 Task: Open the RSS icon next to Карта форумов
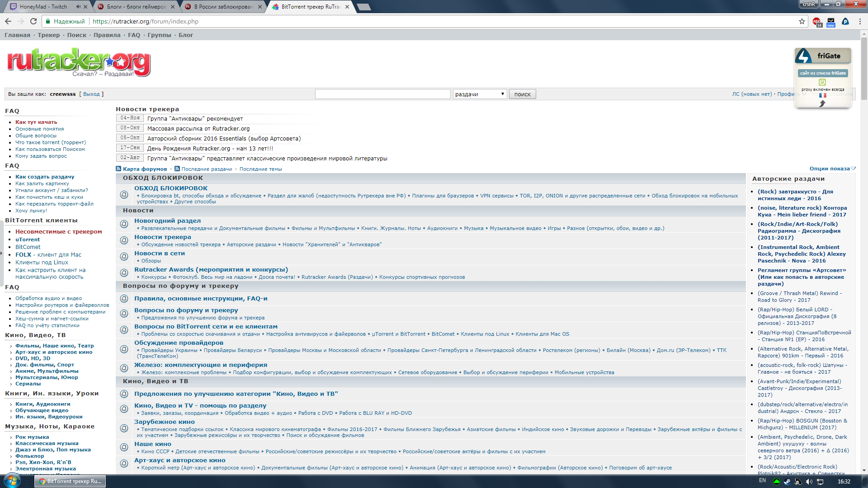pos(118,169)
